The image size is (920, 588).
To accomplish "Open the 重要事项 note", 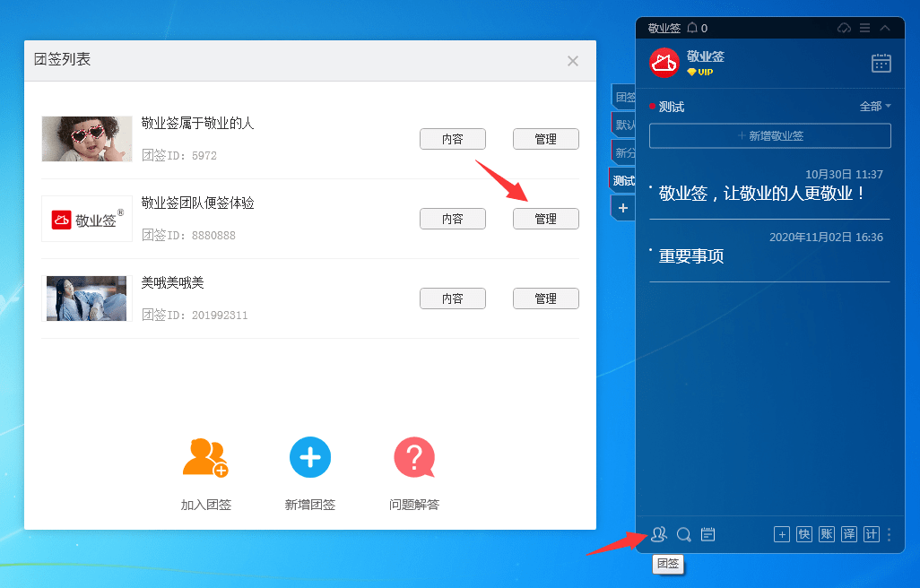I will click(x=691, y=256).
